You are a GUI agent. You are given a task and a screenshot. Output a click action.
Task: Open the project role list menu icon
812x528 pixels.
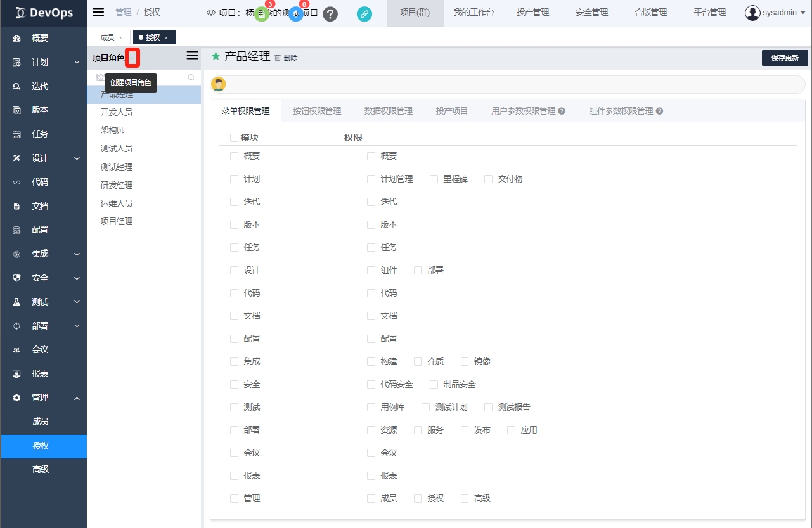(192, 56)
